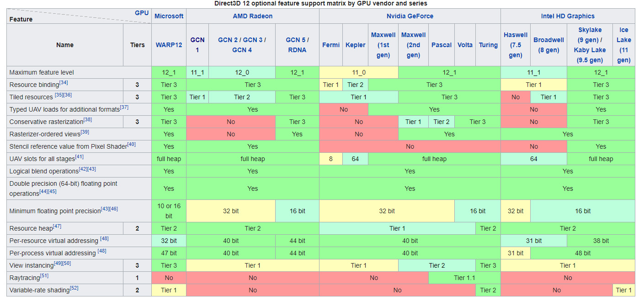Jump to reference [41] on UAV slots
Image resolution: width=644 pixels, height=307 pixels.
(79, 157)
